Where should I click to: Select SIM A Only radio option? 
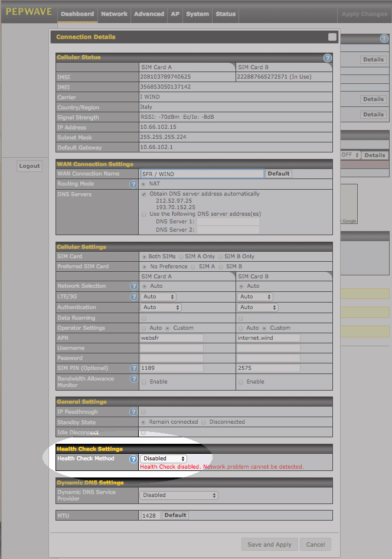coord(181,256)
